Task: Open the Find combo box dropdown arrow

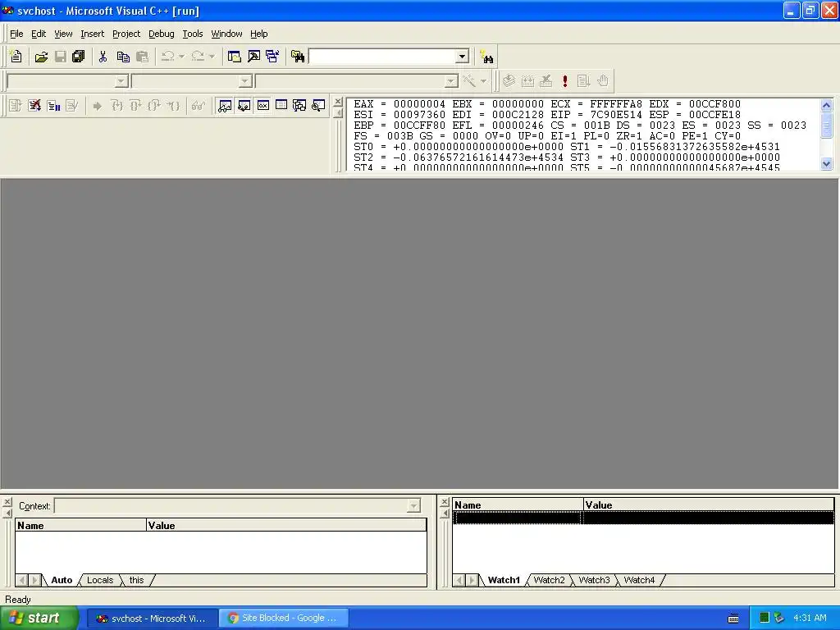Action: click(x=462, y=57)
